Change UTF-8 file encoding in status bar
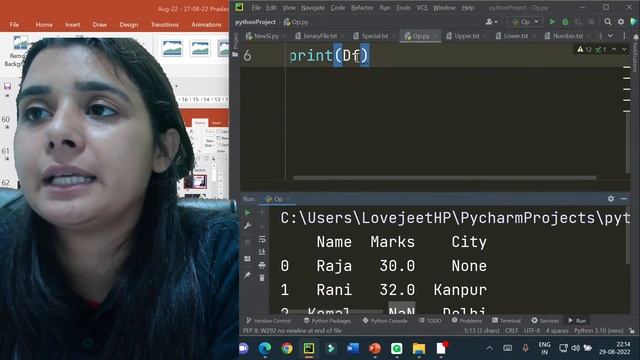 coord(532,331)
